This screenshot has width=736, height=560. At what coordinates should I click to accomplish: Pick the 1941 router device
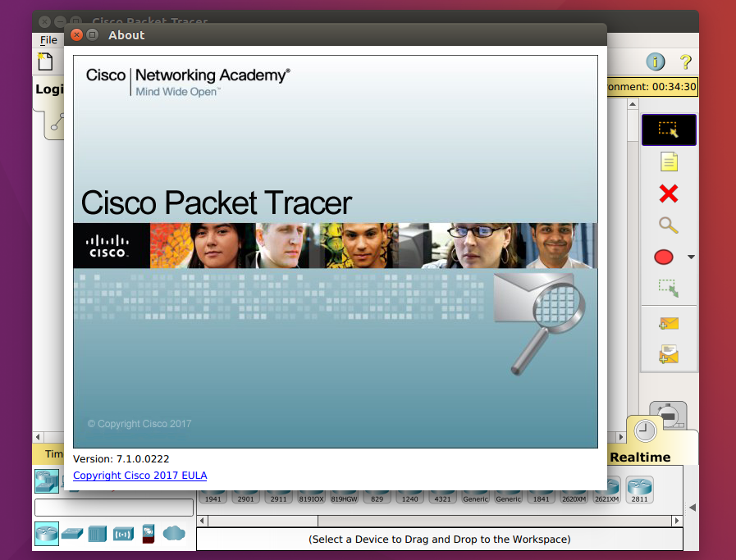(x=213, y=497)
